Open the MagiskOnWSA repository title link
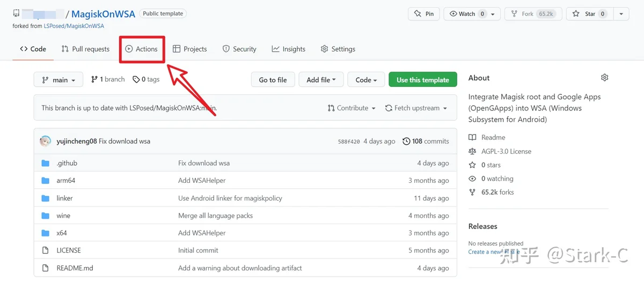Screen dimensions: 644x281 pyautogui.click(x=103, y=14)
